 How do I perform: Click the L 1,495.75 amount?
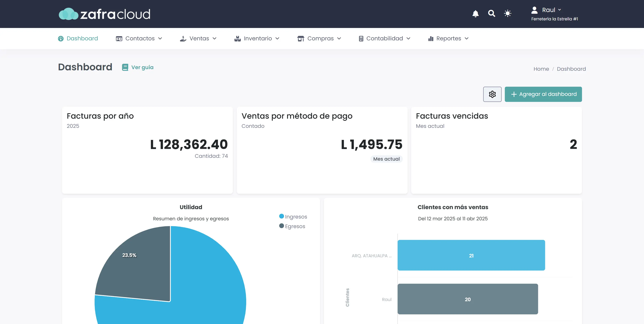372,144
